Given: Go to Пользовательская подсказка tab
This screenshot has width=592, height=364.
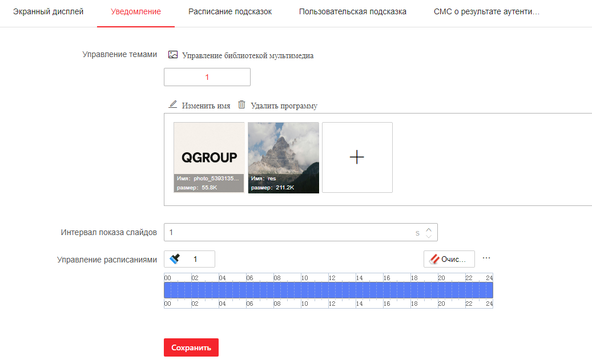Looking at the screenshot, I should 352,12.
